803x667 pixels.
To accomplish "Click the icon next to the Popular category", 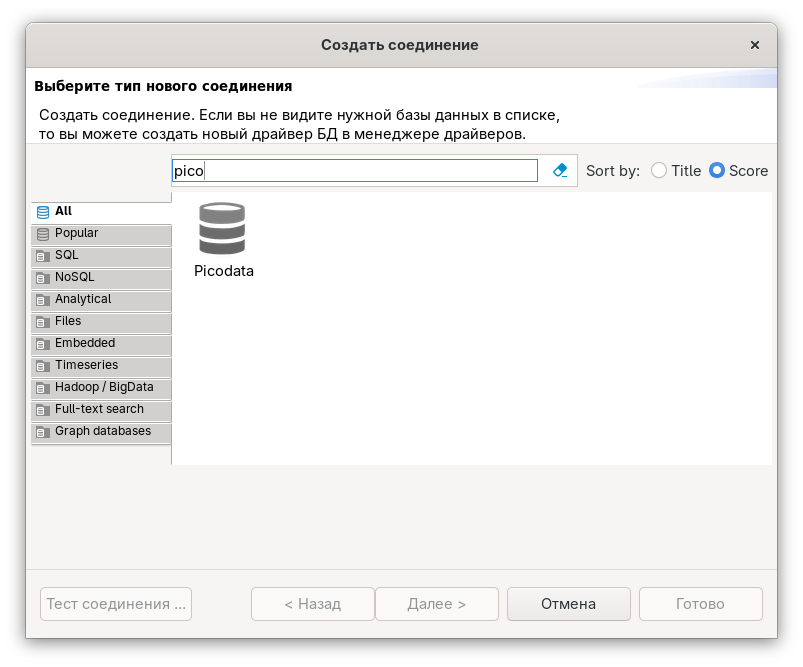I will coord(41,233).
